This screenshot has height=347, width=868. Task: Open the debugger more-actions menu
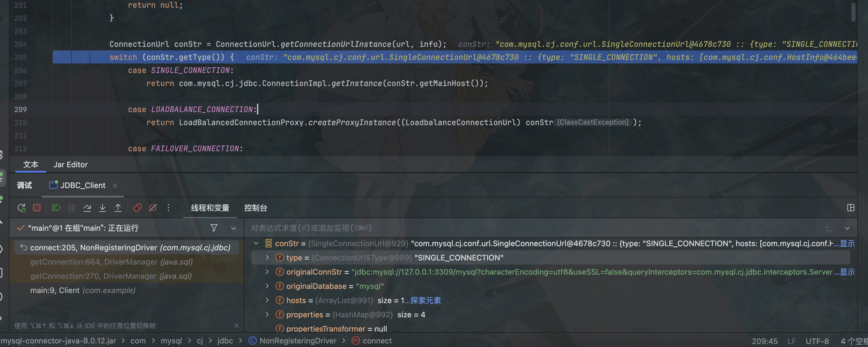pyautogui.click(x=168, y=208)
